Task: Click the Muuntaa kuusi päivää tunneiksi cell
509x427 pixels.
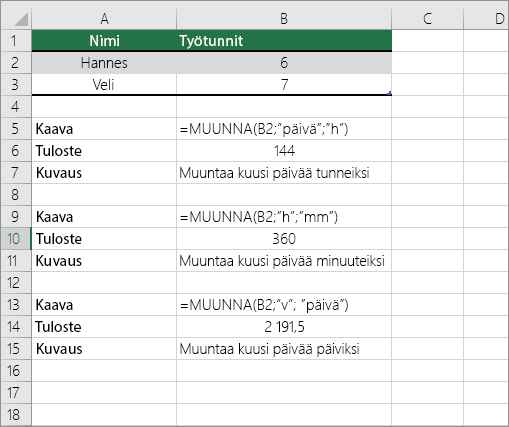Action: (284, 173)
